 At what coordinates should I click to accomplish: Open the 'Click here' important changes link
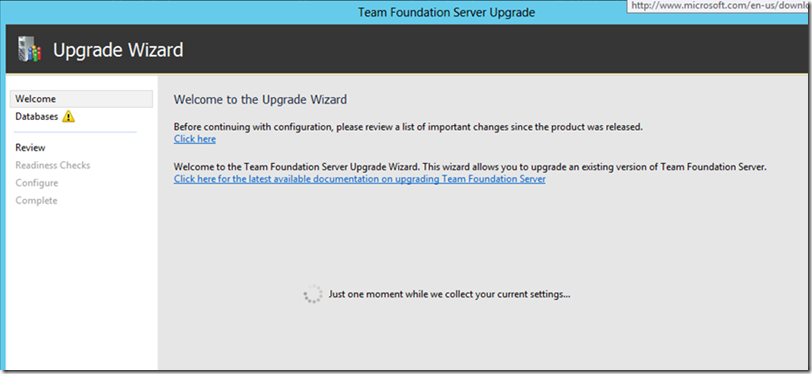pyautogui.click(x=195, y=139)
